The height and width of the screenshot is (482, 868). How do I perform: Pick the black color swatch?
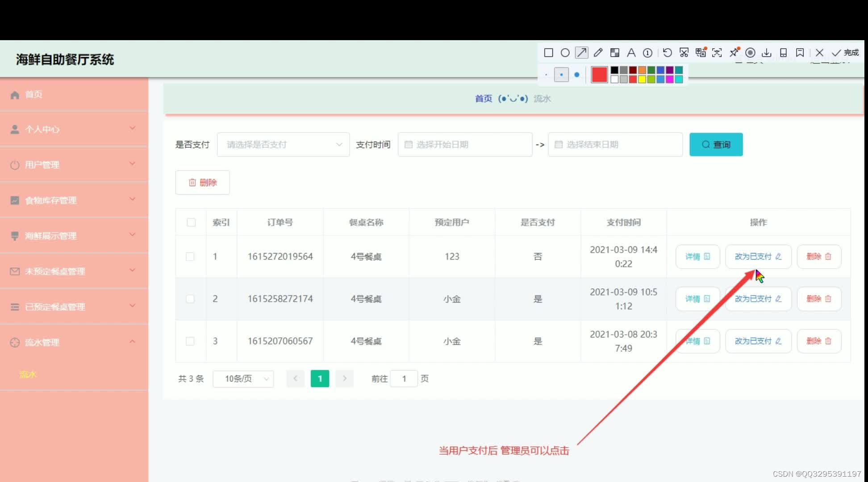[x=615, y=70]
